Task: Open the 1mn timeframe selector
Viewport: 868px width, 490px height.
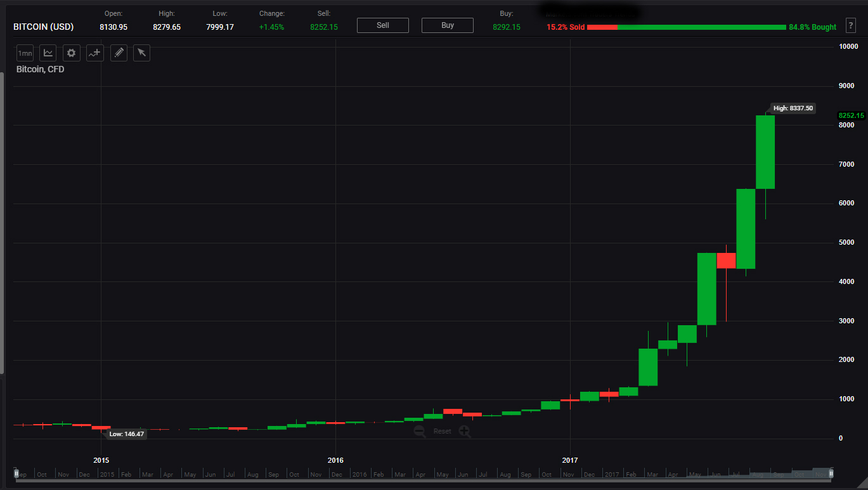Action: [25, 53]
